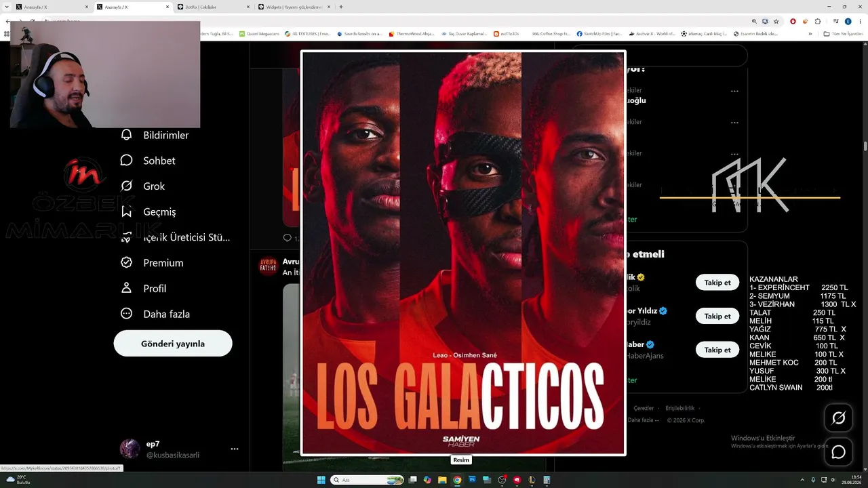Click the Chrome profile avatar icon
868x488 pixels.
pyautogui.click(x=848, y=21)
